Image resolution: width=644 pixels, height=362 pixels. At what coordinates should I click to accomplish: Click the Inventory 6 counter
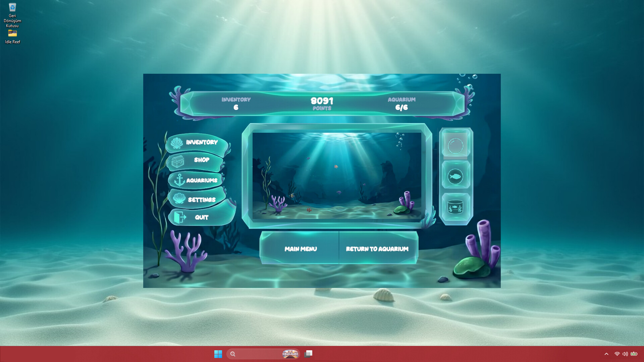[236, 103]
